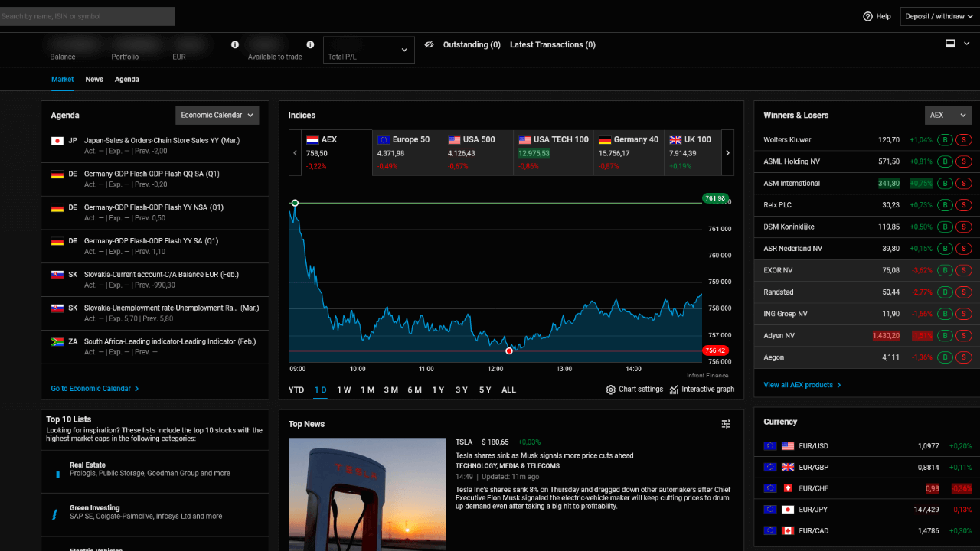Click Buy button for ASM International
This screenshot has height=551, width=980.
pyautogui.click(x=946, y=184)
